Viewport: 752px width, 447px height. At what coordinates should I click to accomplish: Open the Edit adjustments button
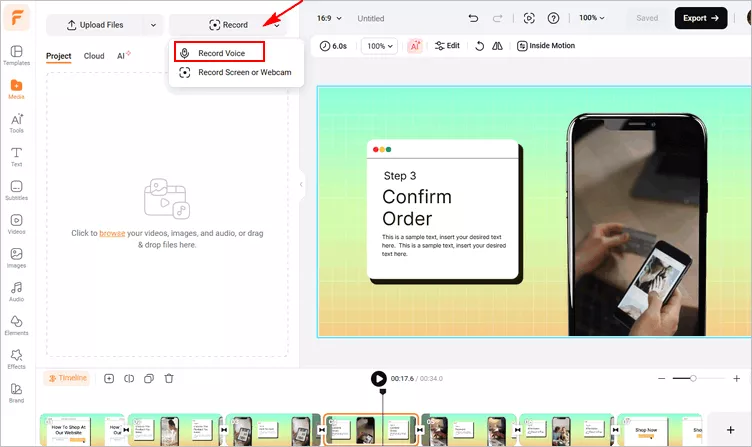pyautogui.click(x=447, y=46)
